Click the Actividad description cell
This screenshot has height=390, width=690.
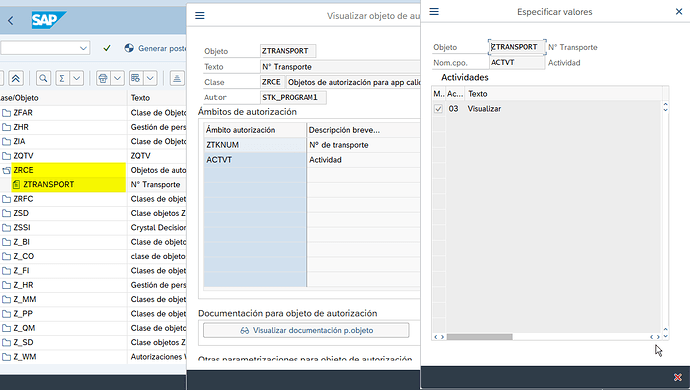coord(363,160)
